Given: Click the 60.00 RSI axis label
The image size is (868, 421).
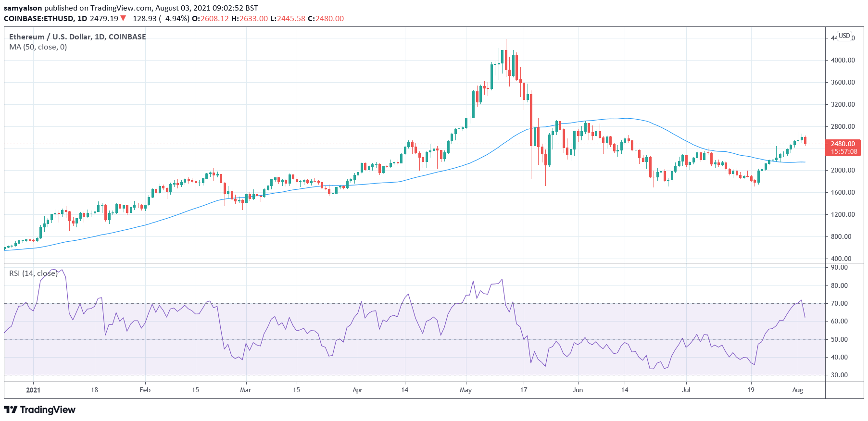Looking at the screenshot, I should (840, 321).
